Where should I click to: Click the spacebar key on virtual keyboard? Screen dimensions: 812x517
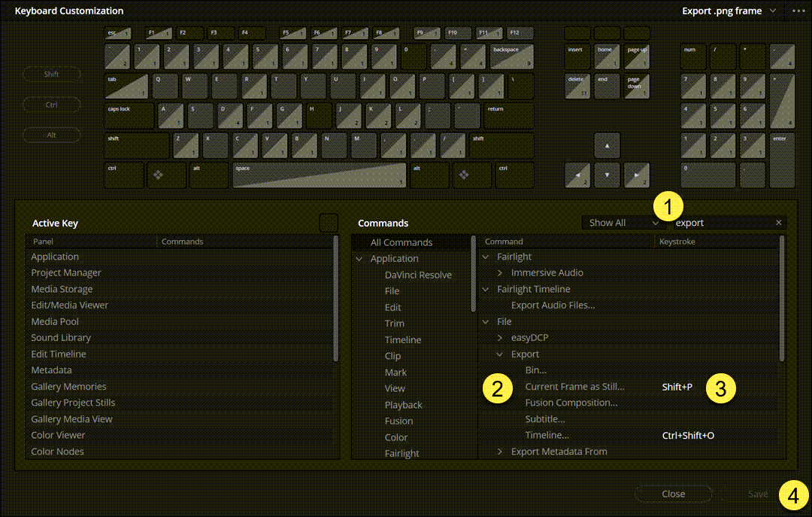(319, 175)
